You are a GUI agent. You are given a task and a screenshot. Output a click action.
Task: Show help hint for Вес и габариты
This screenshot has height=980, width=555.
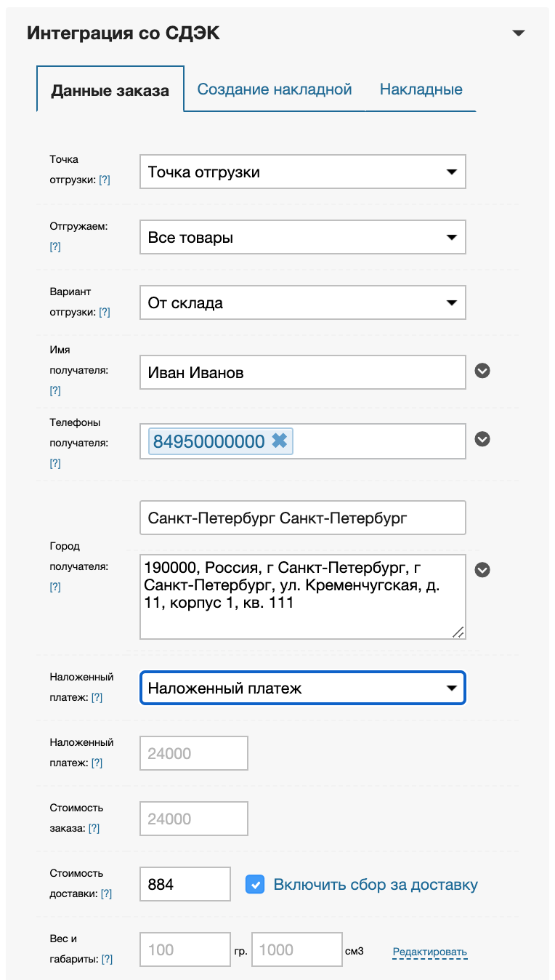point(107,959)
